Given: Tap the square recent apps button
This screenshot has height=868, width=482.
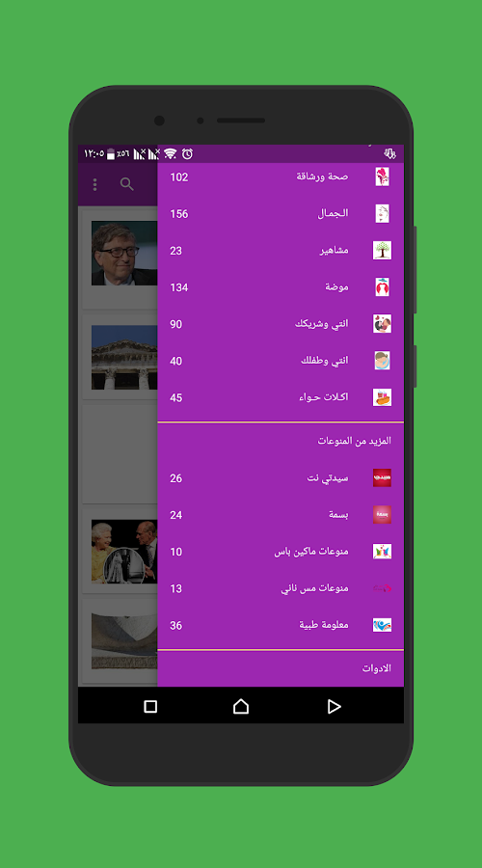Looking at the screenshot, I should tap(150, 706).
